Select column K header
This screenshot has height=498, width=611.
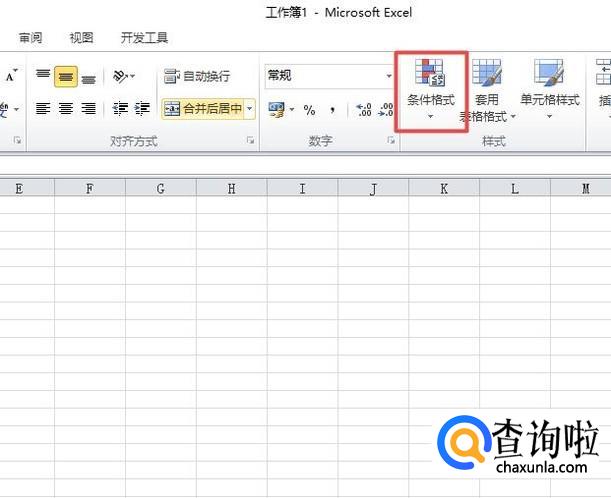coord(444,189)
